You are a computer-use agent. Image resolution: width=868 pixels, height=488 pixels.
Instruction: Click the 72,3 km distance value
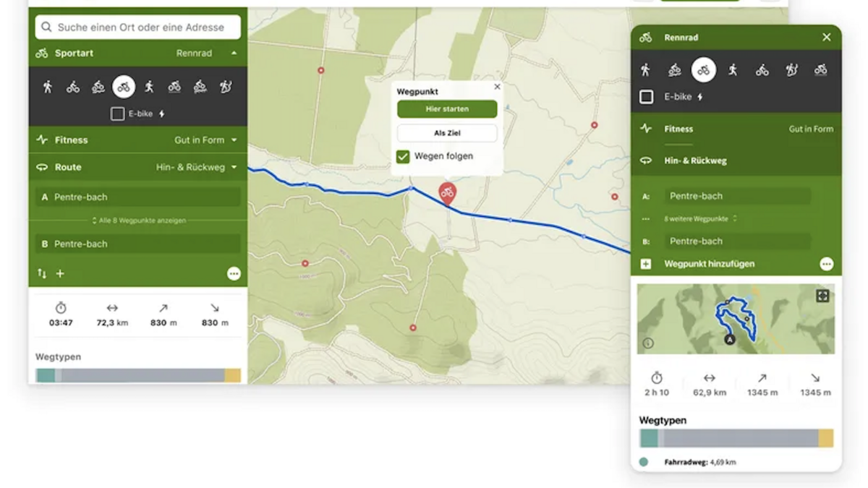pyautogui.click(x=112, y=323)
